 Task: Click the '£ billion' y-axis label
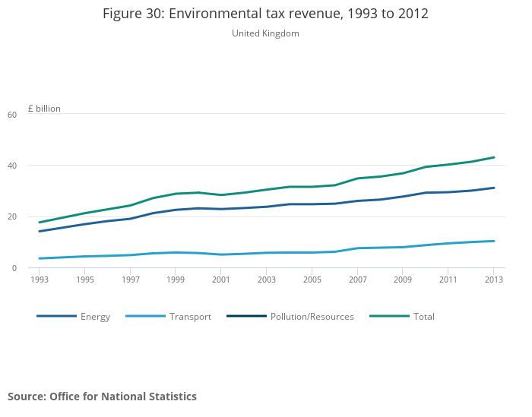[x=44, y=109]
